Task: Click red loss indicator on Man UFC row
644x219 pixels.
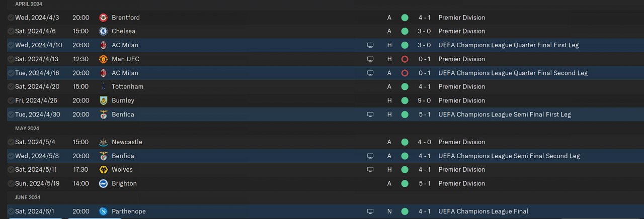Action: click(x=405, y=59)
